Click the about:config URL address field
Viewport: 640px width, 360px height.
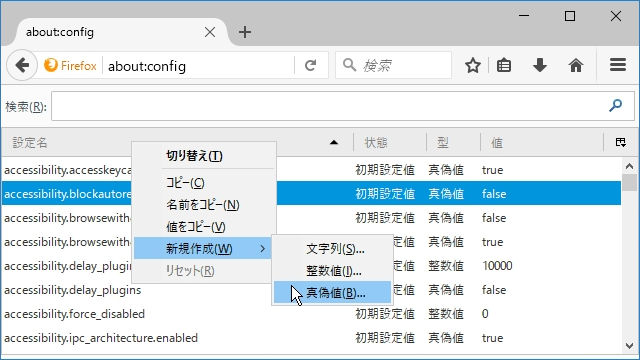click(x=198, y=66)
